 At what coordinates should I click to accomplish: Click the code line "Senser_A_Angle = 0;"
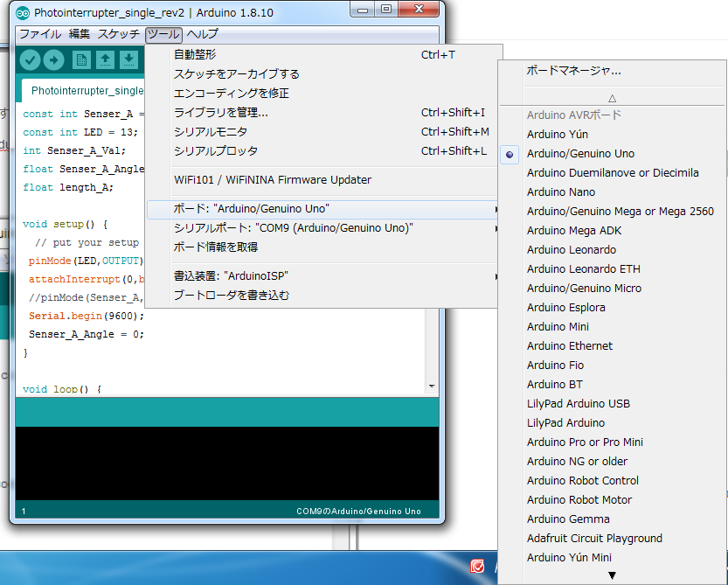87,335
